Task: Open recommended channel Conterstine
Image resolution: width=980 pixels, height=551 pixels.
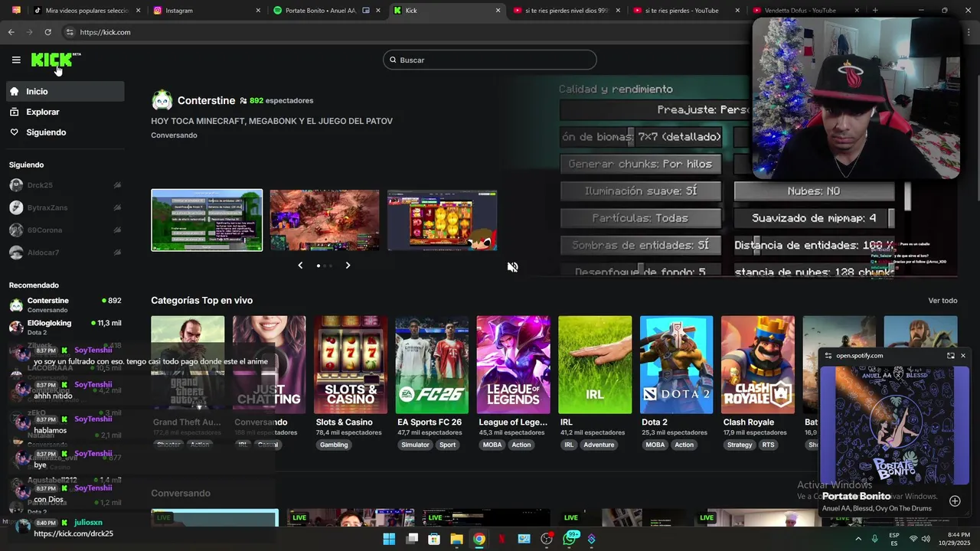Action: [x=64, y=305]
